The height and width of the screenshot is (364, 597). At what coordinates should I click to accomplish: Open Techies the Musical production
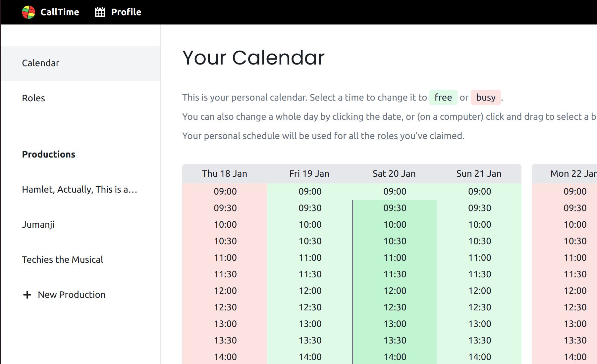(63, 260)
